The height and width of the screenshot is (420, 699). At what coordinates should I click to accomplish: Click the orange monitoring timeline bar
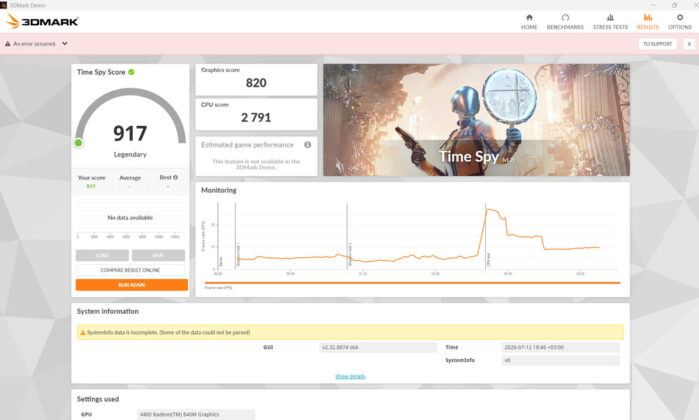click(412, 283)
